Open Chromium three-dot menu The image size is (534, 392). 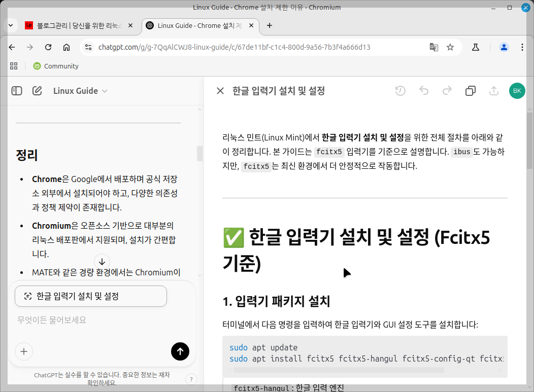tap(522, 47)
